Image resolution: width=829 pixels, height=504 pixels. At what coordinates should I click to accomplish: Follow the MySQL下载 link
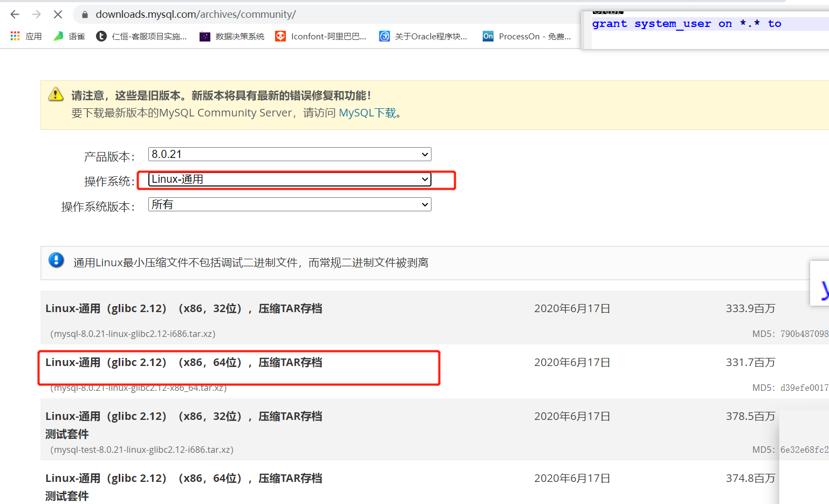367,113
